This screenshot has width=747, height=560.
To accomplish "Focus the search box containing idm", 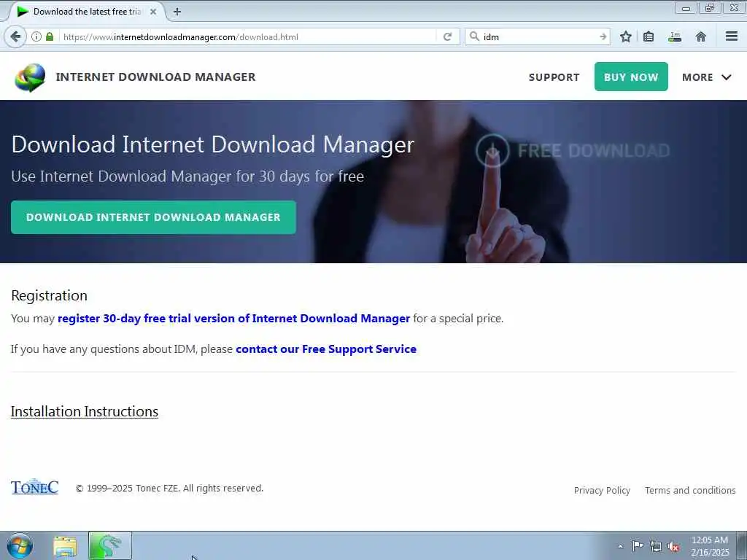I will point(538,36).
